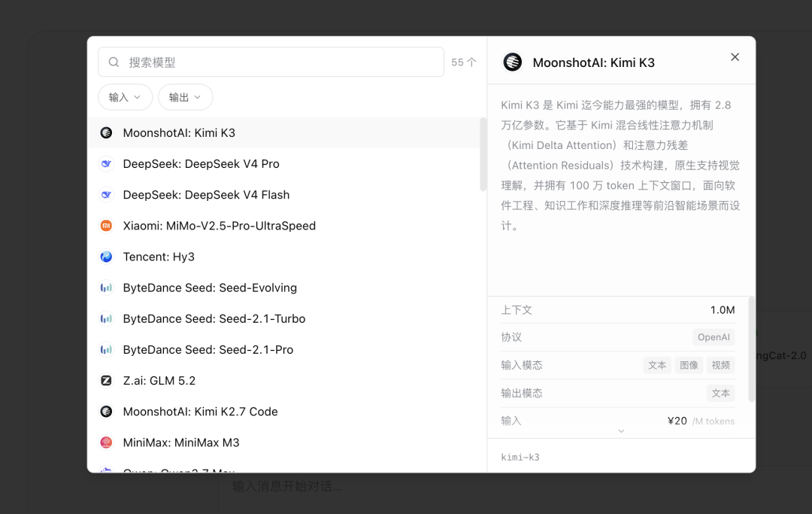
Task: Click the 协议 label
Action: [511, 337]
